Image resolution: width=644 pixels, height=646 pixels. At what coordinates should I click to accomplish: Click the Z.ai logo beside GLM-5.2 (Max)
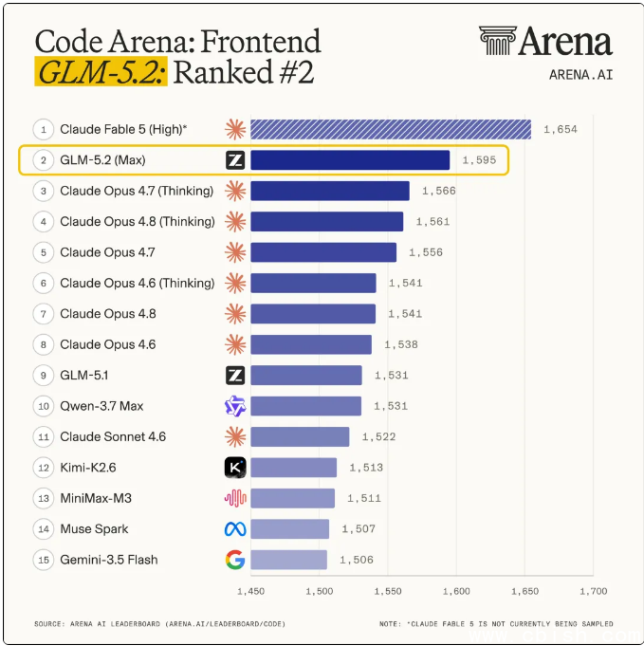[235, 160]
